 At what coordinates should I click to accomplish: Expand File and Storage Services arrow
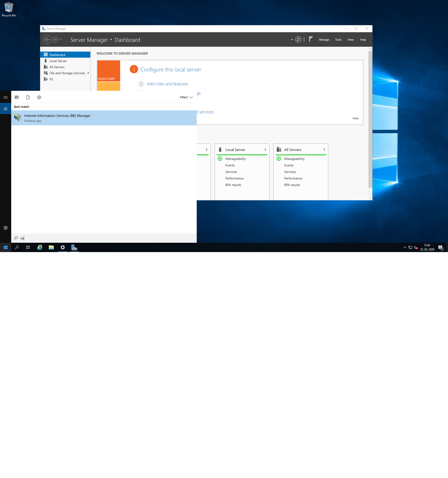(x=88, y=73)
